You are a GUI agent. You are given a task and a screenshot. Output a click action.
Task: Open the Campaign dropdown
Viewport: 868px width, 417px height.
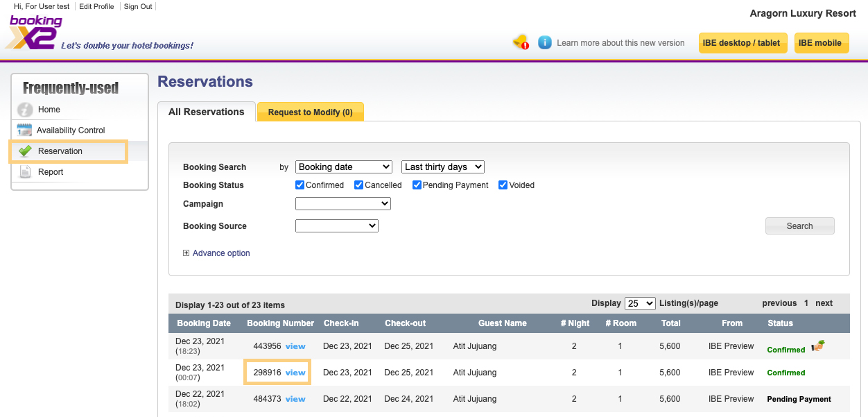[343, 204]
